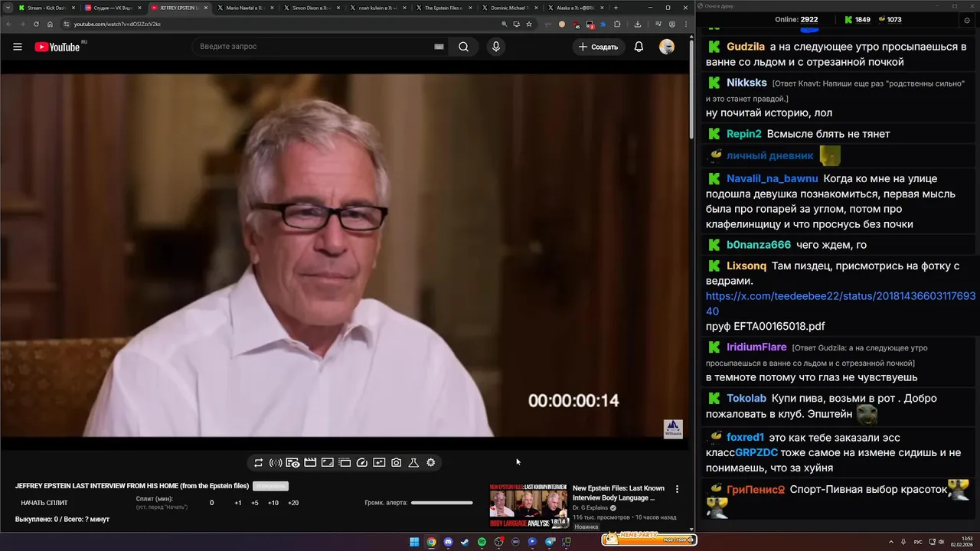This screenshot has width=980, height=551.
Task: Click the eye-overlay icon in video toolbar
Action: (x=292, y=462)
